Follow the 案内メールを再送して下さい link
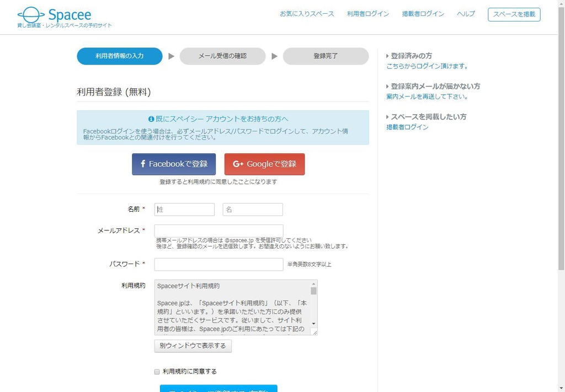The height and width of the screenshot is (392, 565). click(x=428, y=96)
